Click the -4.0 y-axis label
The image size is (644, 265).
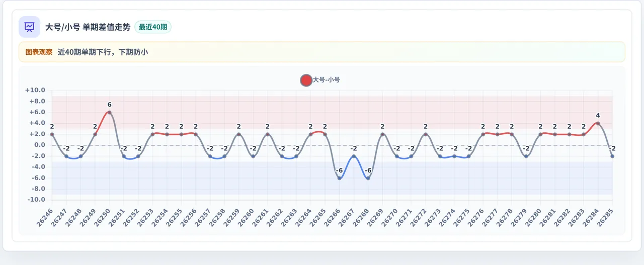[x=38, y=167]
